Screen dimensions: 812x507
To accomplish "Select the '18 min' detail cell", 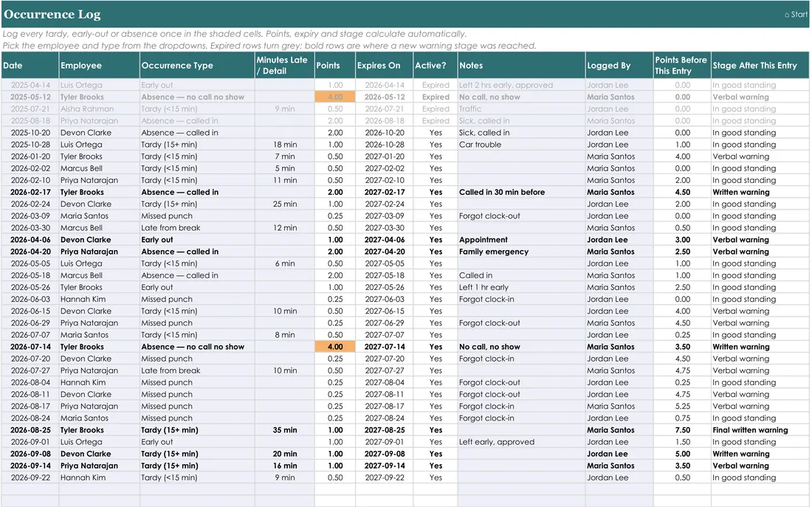I will tap(284, 145).
